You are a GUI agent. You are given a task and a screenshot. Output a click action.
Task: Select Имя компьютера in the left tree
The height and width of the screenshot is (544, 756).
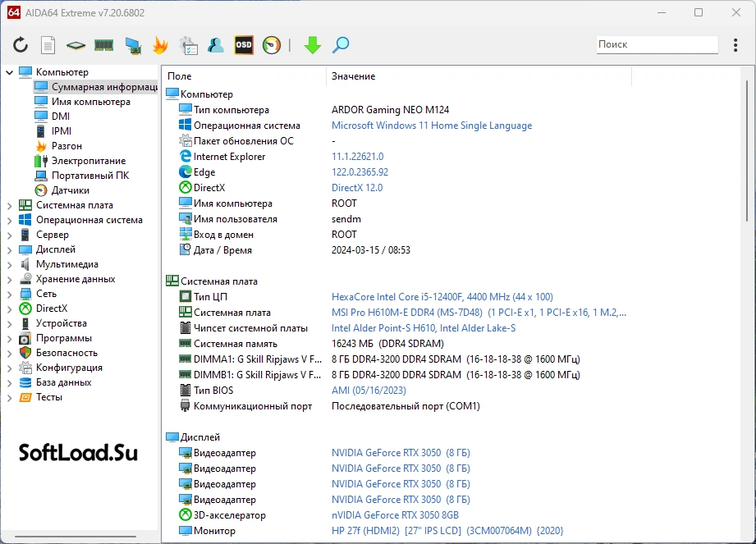tap(82, 102)
